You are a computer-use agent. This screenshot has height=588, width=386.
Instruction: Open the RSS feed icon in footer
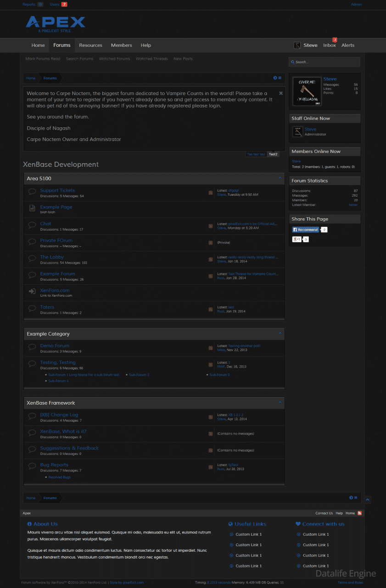(360, 513)
